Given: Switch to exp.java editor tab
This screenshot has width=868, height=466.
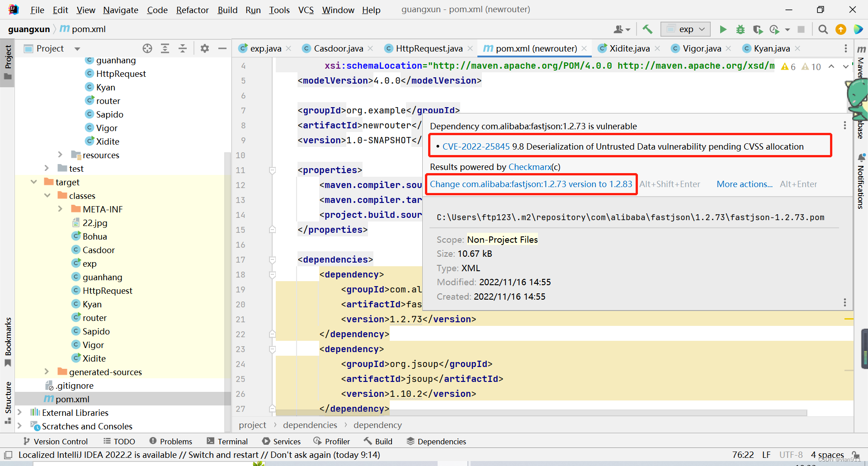Looking at the screenshot, I should (x=265, y=48).
